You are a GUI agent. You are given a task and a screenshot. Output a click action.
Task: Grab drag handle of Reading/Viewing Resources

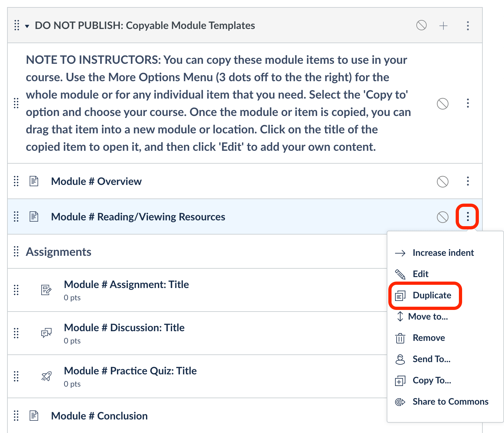tap(16, 216)
